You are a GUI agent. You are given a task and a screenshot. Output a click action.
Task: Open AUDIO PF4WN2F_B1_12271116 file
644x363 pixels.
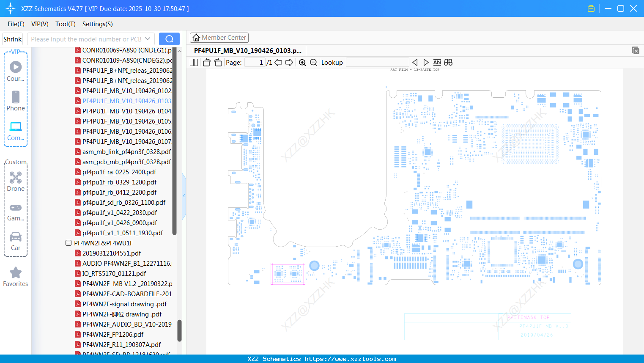(x=127, y=264)
